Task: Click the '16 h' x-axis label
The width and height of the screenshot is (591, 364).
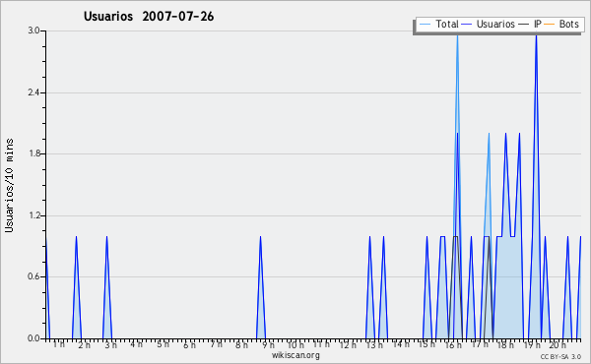Action: [453, 345]
